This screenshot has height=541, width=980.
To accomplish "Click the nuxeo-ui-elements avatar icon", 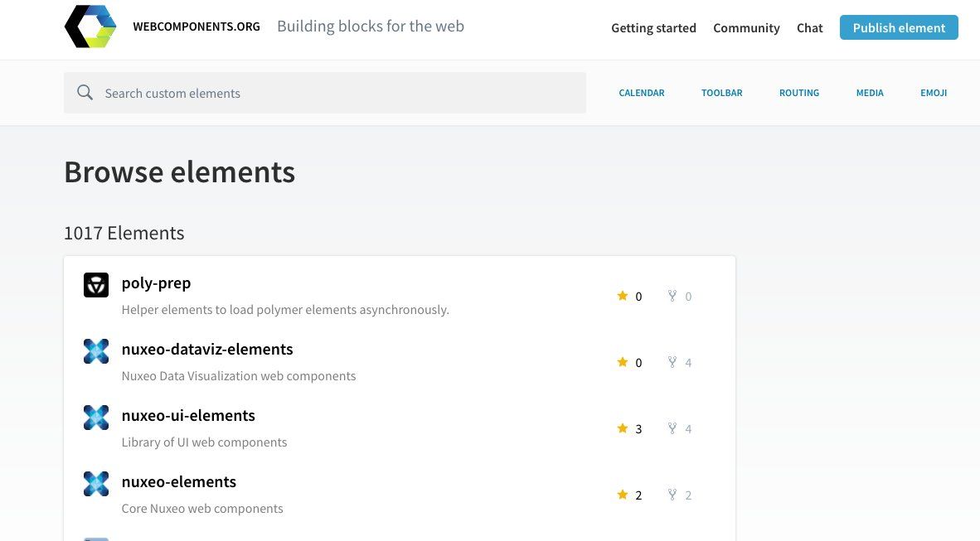I will pos(96,418).
